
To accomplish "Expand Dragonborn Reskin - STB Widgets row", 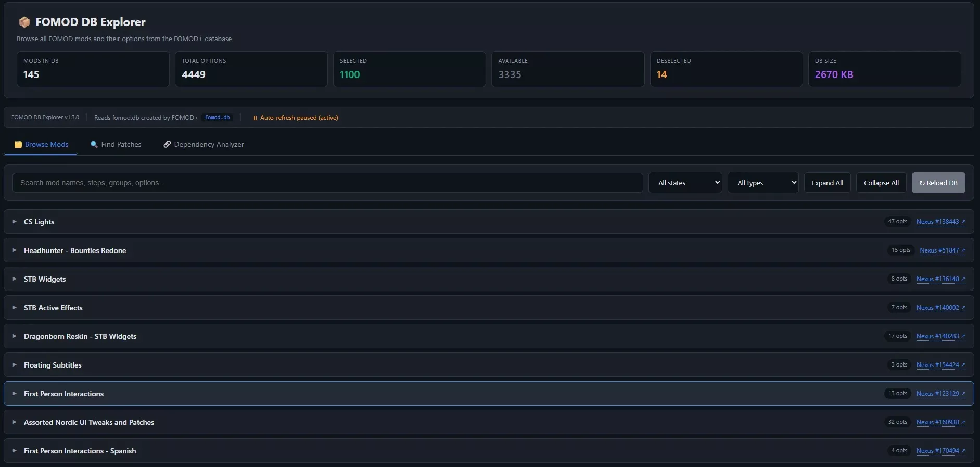I will click(489, 336).
